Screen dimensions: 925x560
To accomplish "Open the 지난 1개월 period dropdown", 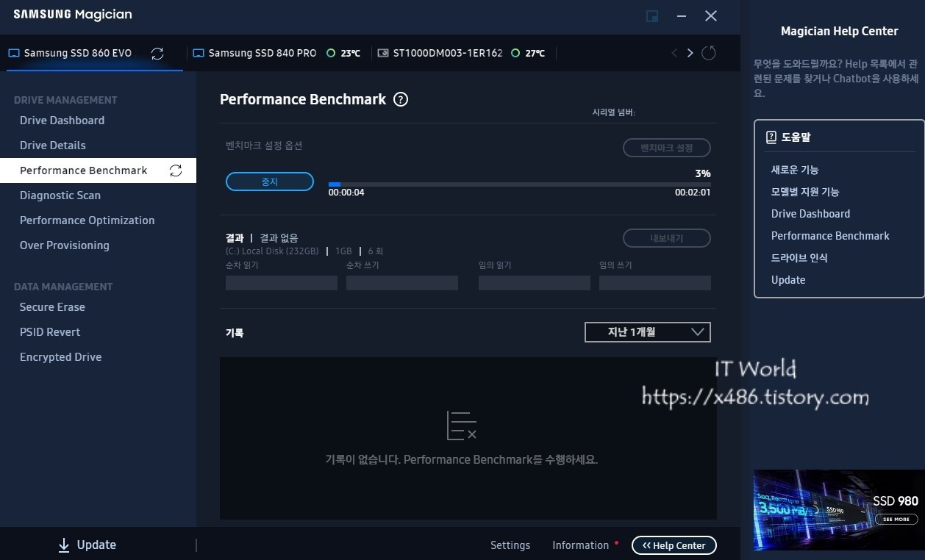I will (648, 332).
